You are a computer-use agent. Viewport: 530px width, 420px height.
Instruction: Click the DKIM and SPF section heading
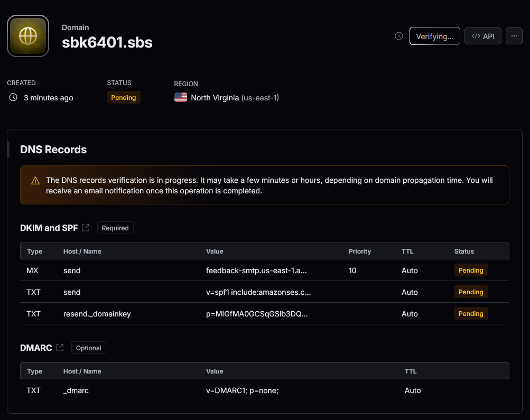click(x=49, y=228)
